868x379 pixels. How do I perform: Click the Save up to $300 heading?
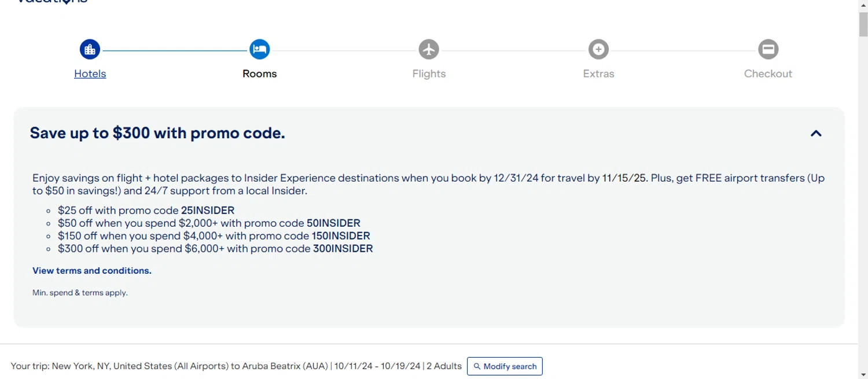point(157,133)
